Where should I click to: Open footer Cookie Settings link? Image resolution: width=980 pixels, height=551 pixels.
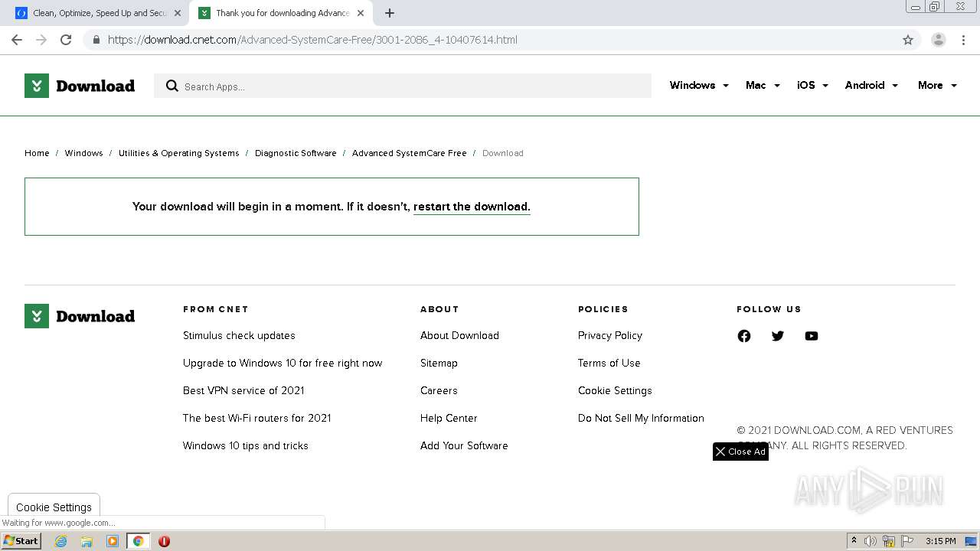pos(615,390)
